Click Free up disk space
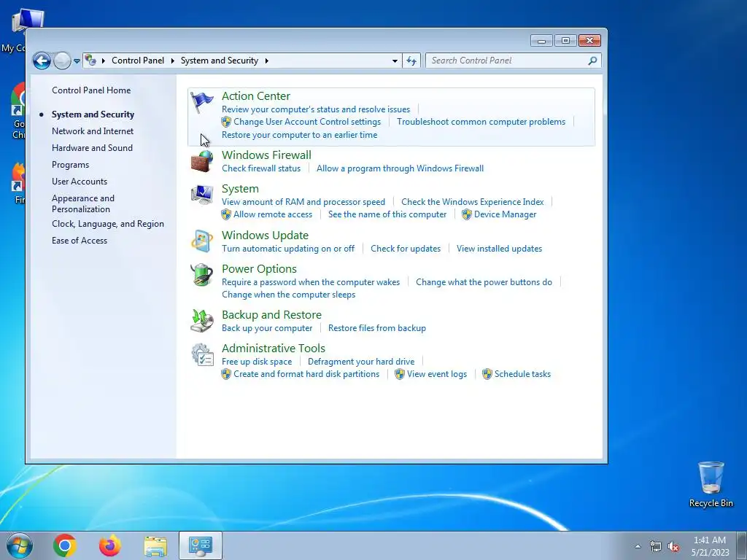 click(256, 362)
